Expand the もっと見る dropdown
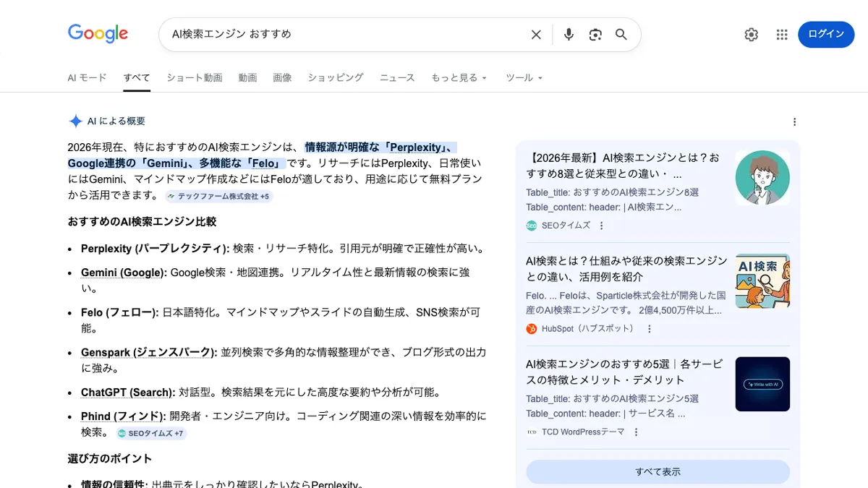 pyautogui.click(x=459, y=77)
